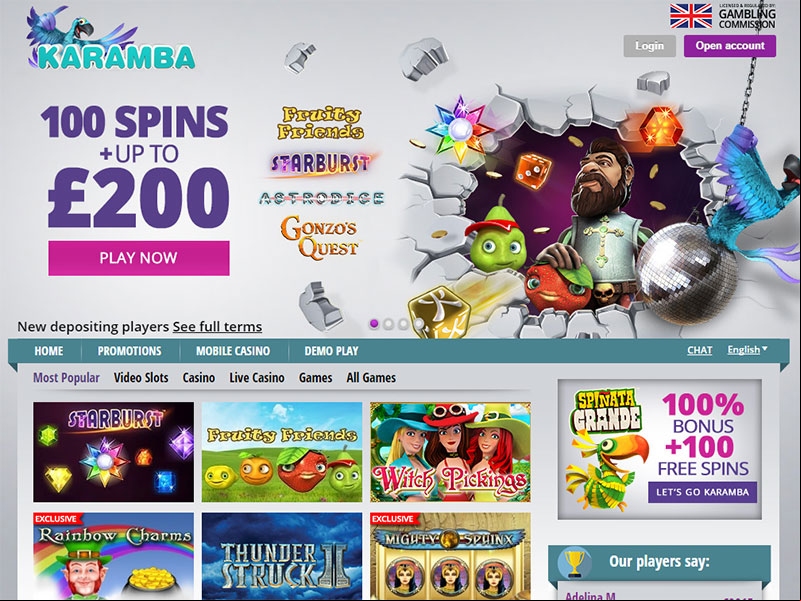Open the Witch Pickings game thumbnail
The height and width of the screenshot is (601, 801).
451,452
